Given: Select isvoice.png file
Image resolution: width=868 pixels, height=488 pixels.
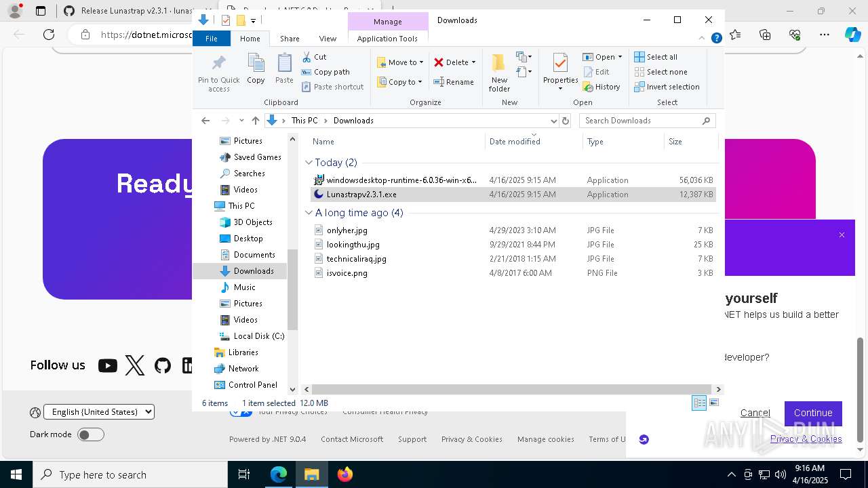Looking at the screenshot, I should (x=513, y=273).
